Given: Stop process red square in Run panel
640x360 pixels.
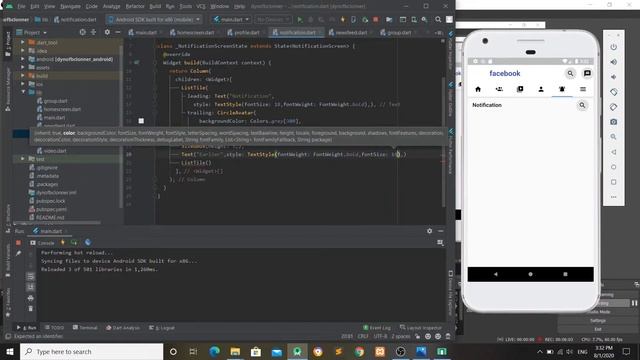Looking at the screenshot, I should [18, 243].
